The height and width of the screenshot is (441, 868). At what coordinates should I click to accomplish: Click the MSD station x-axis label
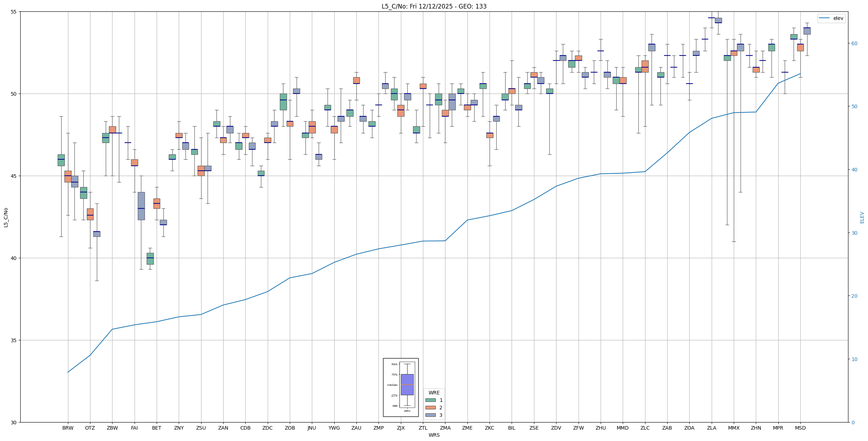(x=800, y=428)
